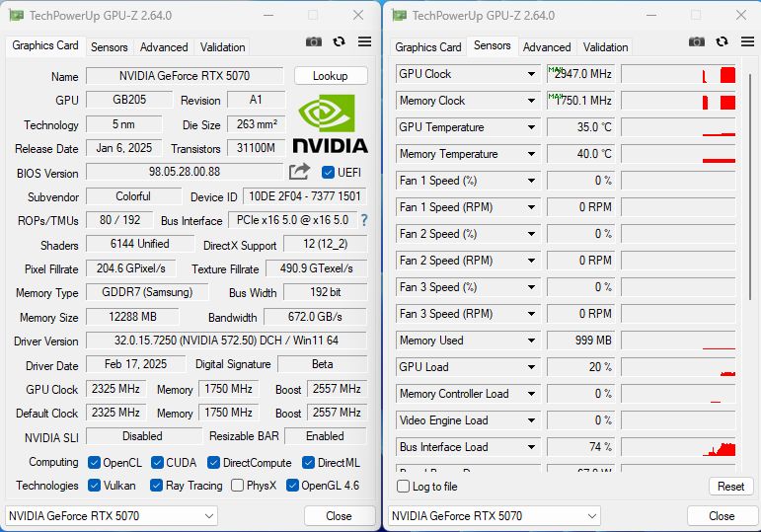This screenshot has height=532, width=761.
Task: Click the Bus Interface question mark icon
Action: click(364, 220)
